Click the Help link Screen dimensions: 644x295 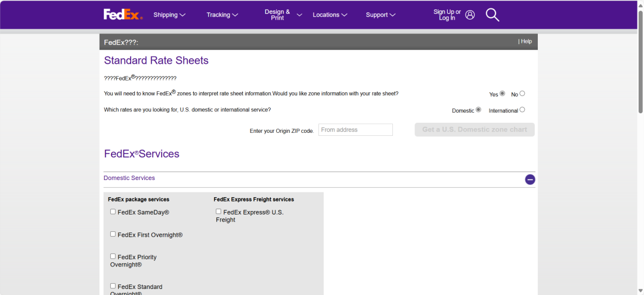click(x=526, y=42)
